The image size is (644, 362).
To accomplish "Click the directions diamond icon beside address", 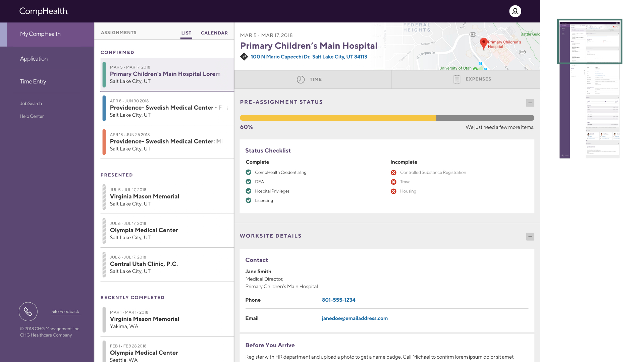I will 244,57.
